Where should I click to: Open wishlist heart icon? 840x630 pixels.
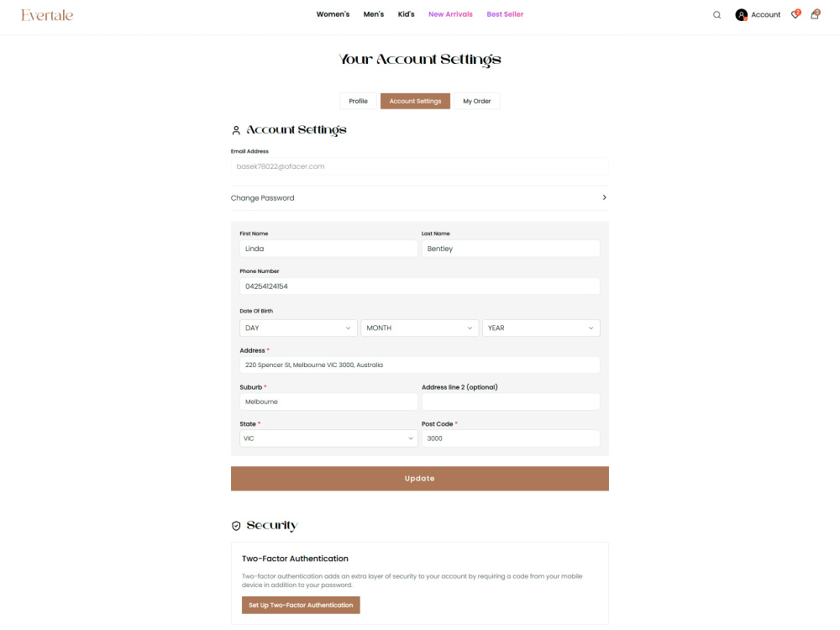pyautogui.click(x=795, y=14)
